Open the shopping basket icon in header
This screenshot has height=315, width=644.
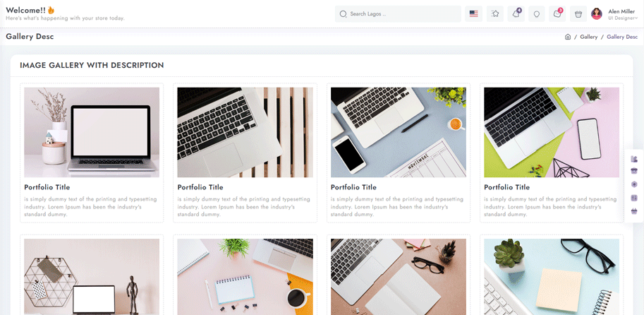[x=578, y=13]
